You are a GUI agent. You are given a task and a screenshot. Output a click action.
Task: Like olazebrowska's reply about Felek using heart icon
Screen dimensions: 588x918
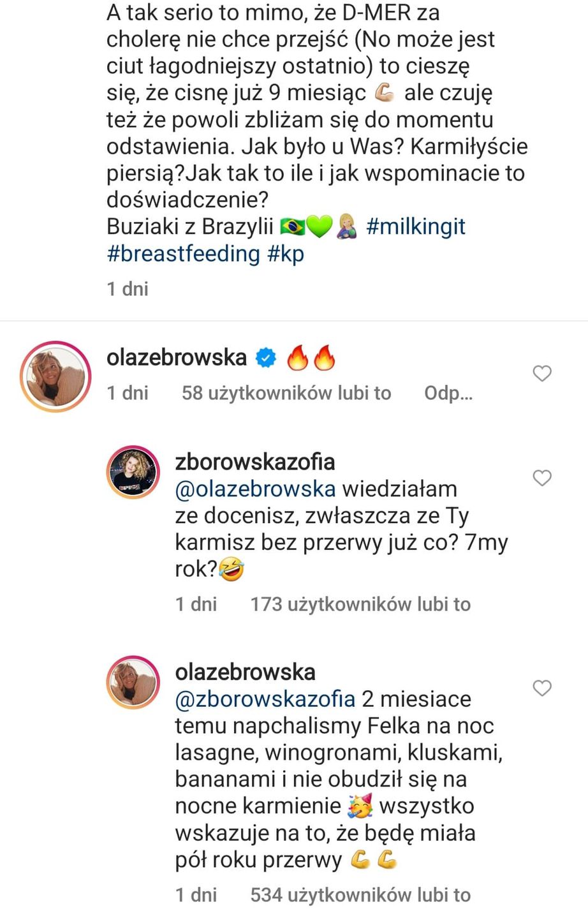click(x=542, y=688)
